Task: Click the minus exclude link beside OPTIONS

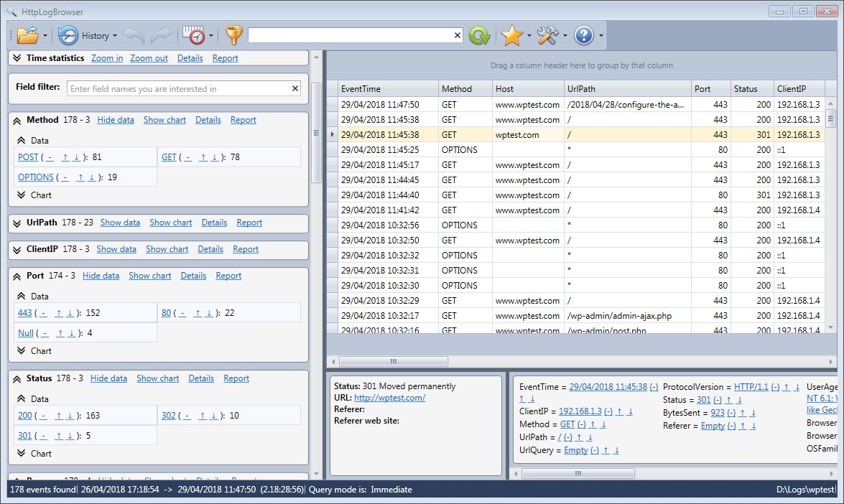Action: click(65, 177)
